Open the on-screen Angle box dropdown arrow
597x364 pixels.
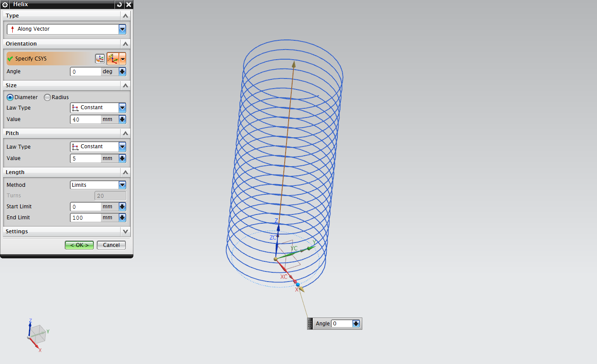pyautogui.click(x=356, y=324)
